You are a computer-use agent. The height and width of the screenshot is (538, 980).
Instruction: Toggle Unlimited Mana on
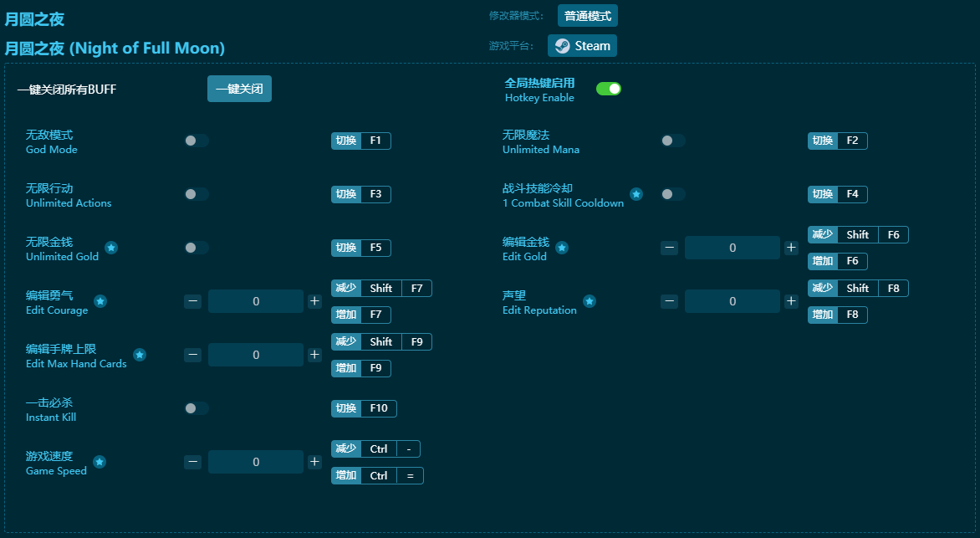[x=673, y=141]
